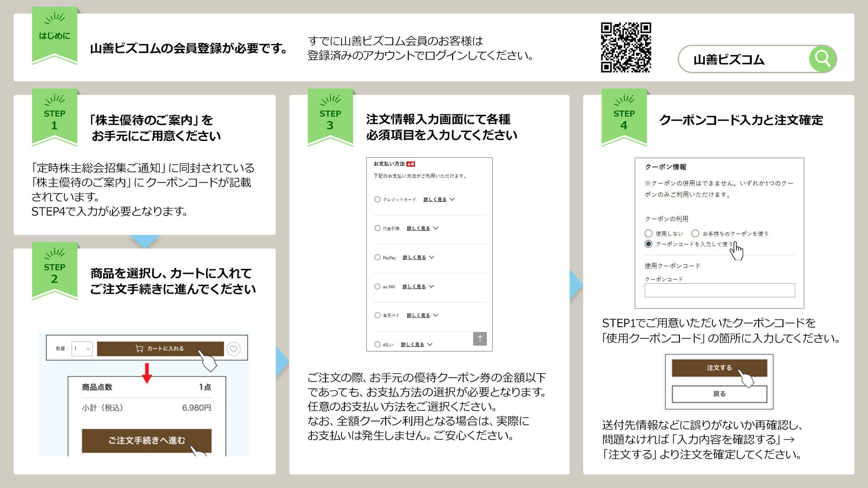Click the red 必須 required badge

[x=410, y=164]
